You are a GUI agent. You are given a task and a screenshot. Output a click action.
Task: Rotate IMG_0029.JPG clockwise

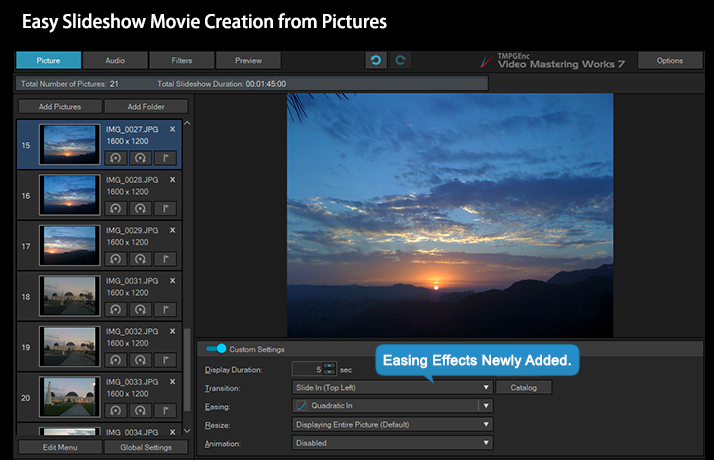[x=140, y=259]
